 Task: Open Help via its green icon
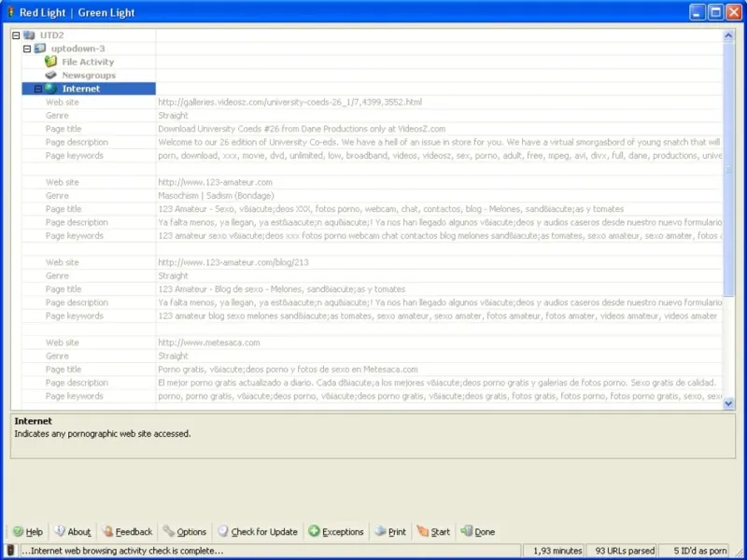18,531
